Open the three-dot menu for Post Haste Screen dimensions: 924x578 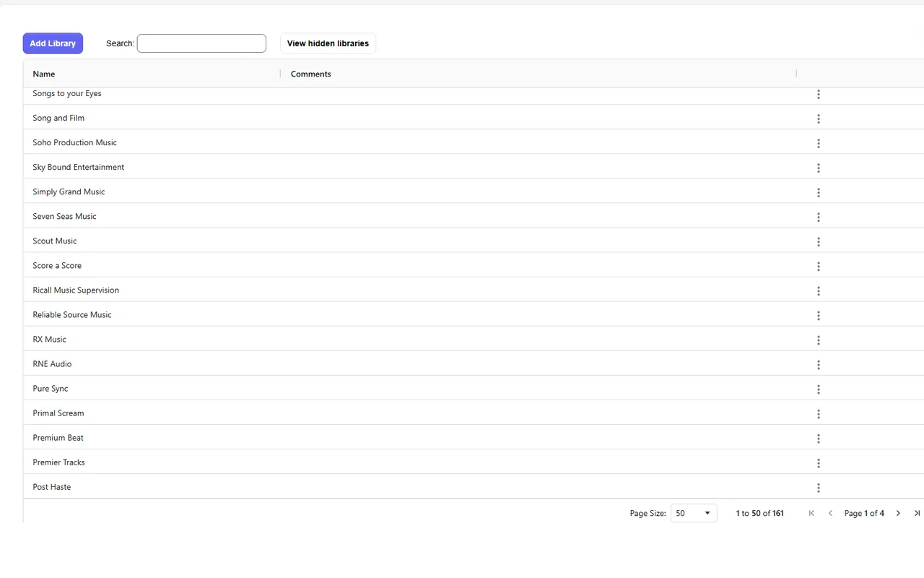point(818,487)
